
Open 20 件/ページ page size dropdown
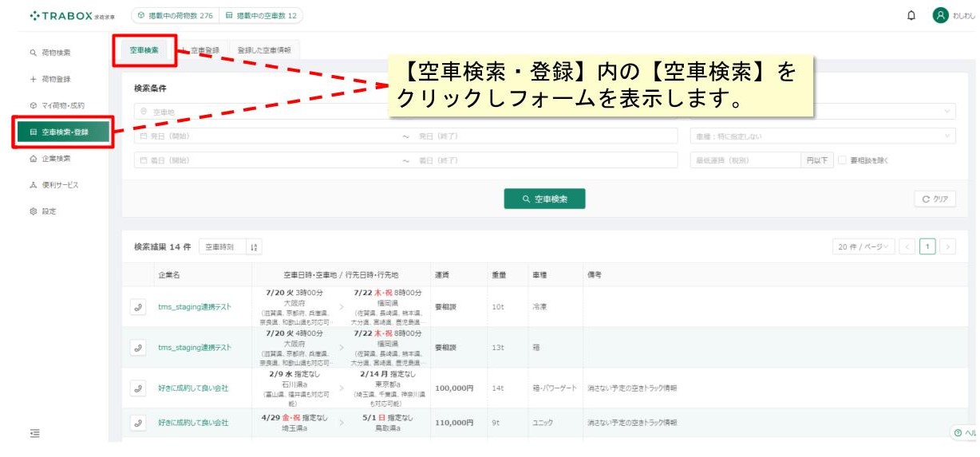tap(863, 246)
